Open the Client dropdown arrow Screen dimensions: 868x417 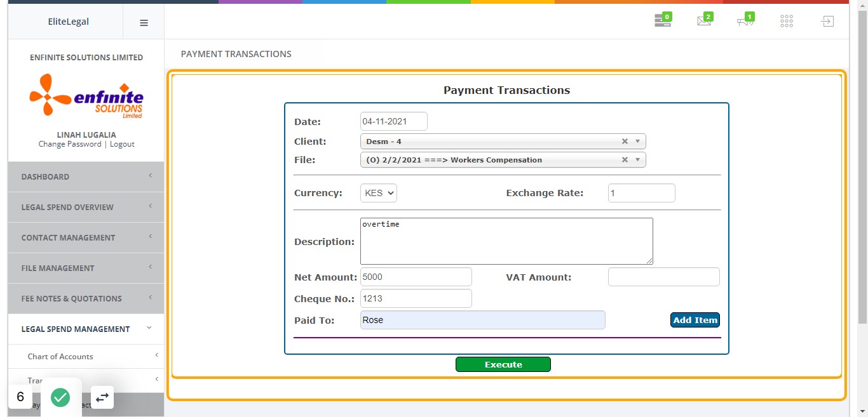pos(637,142)
